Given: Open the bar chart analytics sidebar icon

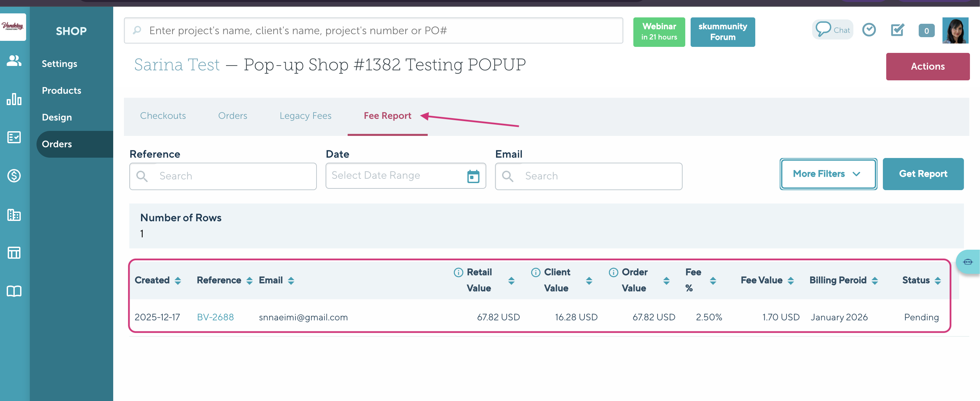Looking at the screenshot, I should 14,99.
